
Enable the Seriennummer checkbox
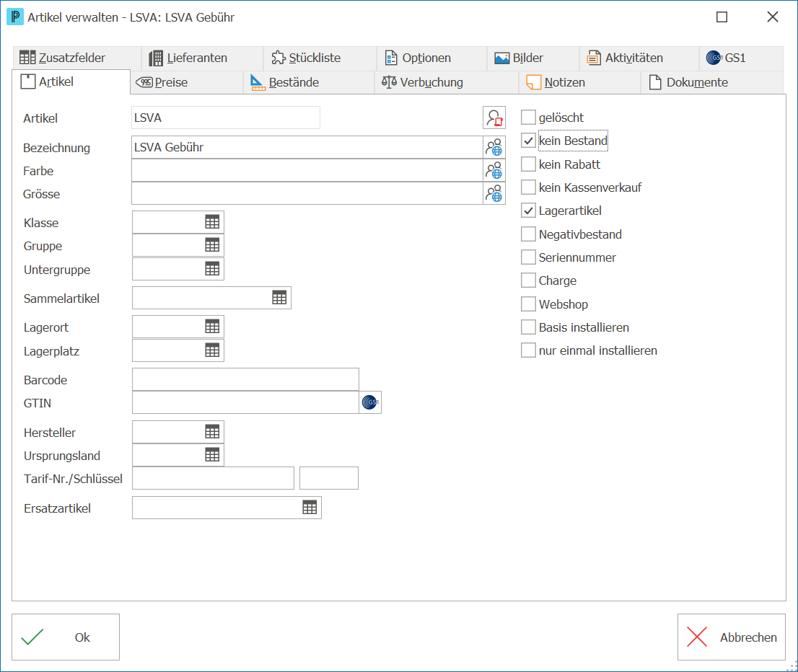tap(528, 257)
